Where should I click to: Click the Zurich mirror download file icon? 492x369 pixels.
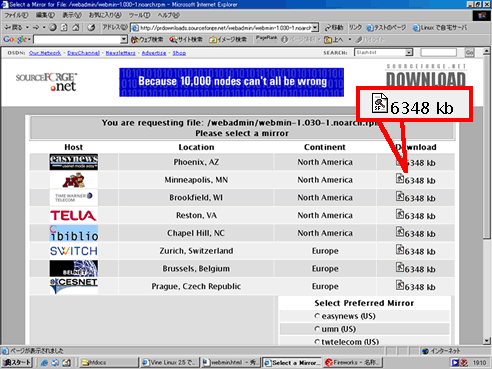[400, 250]
